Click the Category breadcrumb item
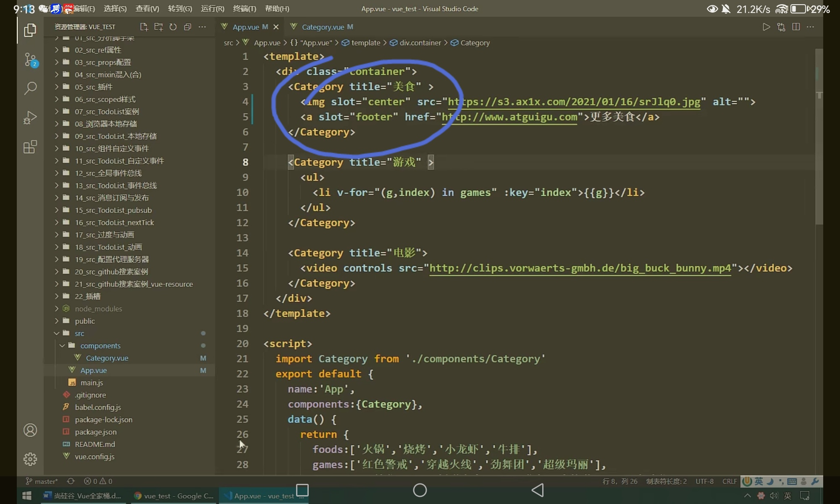 tap(475, 43)
